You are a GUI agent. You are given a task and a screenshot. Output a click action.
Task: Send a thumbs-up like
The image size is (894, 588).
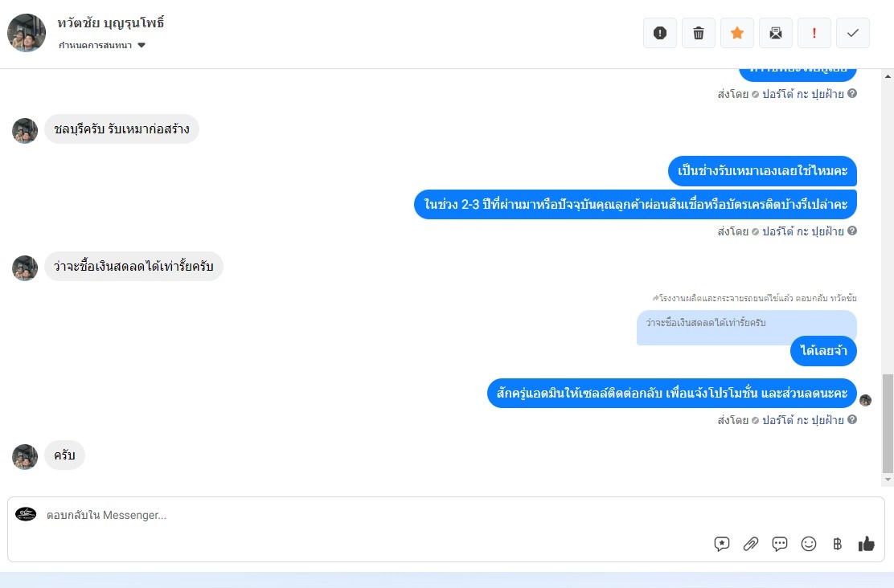click(866, 544)
